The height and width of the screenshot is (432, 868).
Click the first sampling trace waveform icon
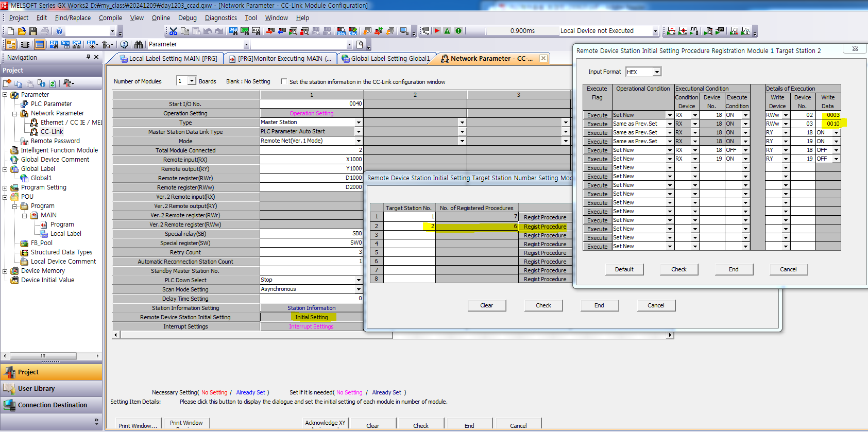[671, 31]
